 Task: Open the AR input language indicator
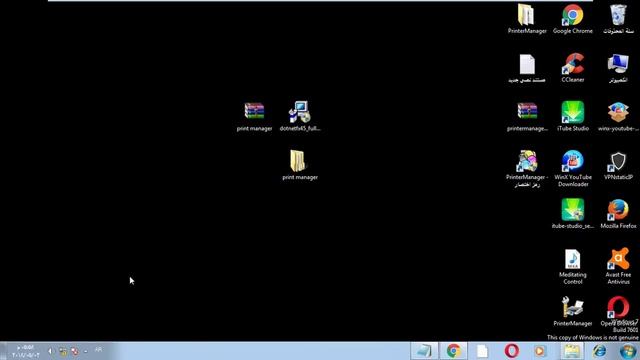[x=98, y=350]
